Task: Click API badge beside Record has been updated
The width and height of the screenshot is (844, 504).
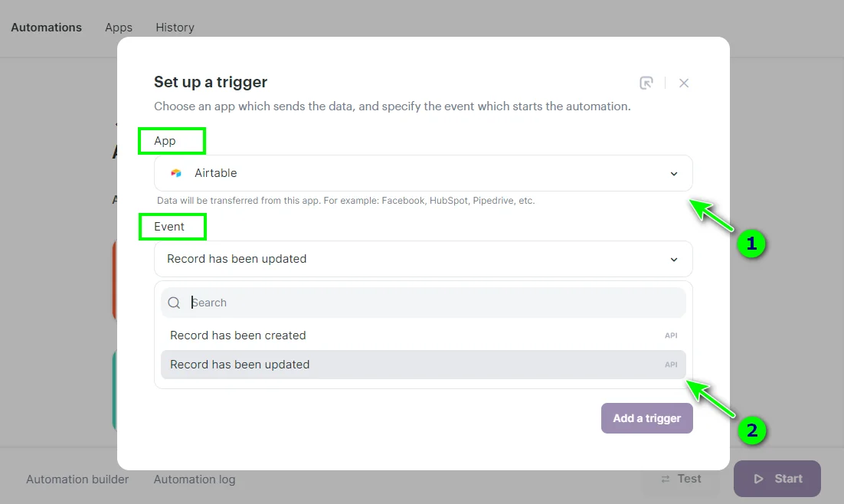Action: (x=671, y=365)
